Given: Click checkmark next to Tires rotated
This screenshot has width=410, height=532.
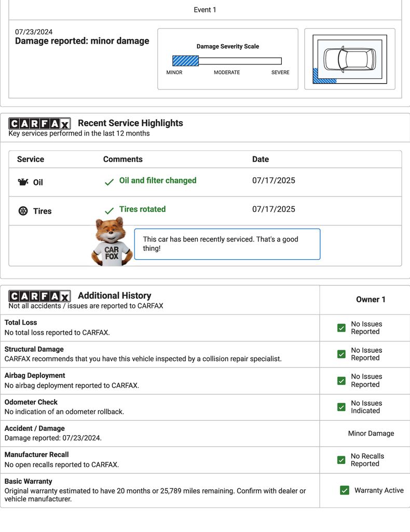Looking at the screenshot, I should click(109, 211).
